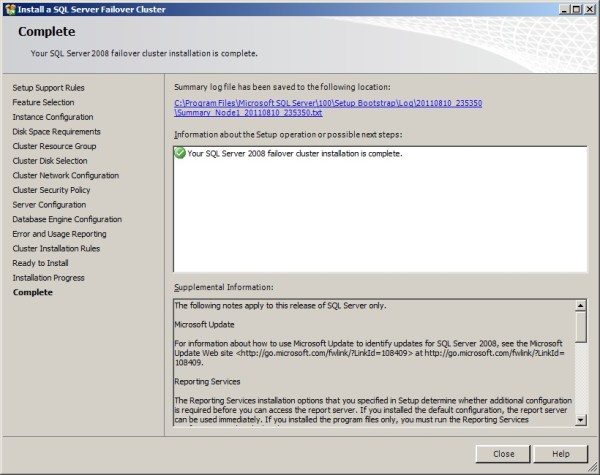The height and width of the screenshot is (475, 600).
Task: Select Cluster Resource Group step
Action: pyautogui.click(x=54, y=146)
